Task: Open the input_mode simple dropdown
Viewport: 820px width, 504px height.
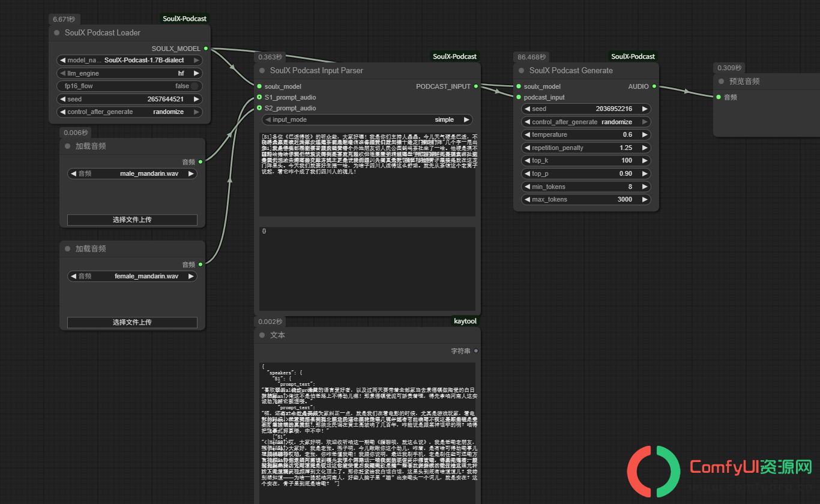Action: click(x=367, y=119)
